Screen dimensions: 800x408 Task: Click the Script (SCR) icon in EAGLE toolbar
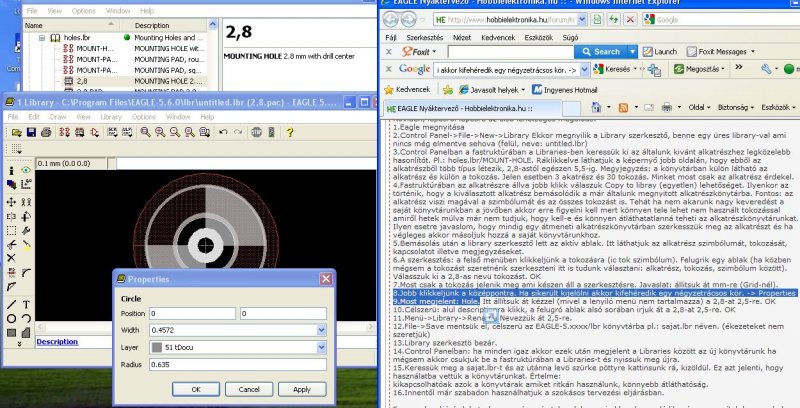coord(112,133)
